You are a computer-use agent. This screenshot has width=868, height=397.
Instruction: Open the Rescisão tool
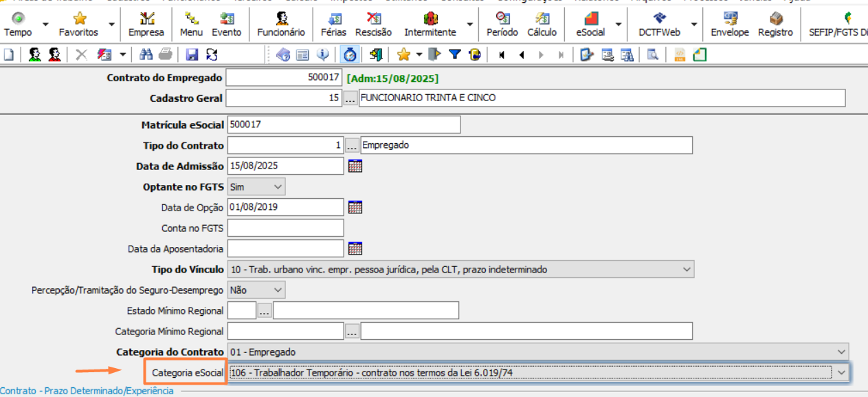[373, 24]
